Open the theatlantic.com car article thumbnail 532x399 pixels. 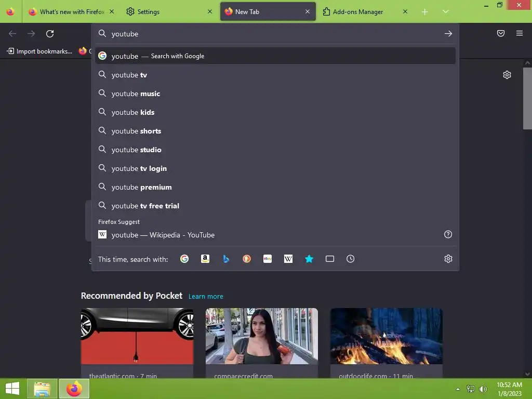137,336
